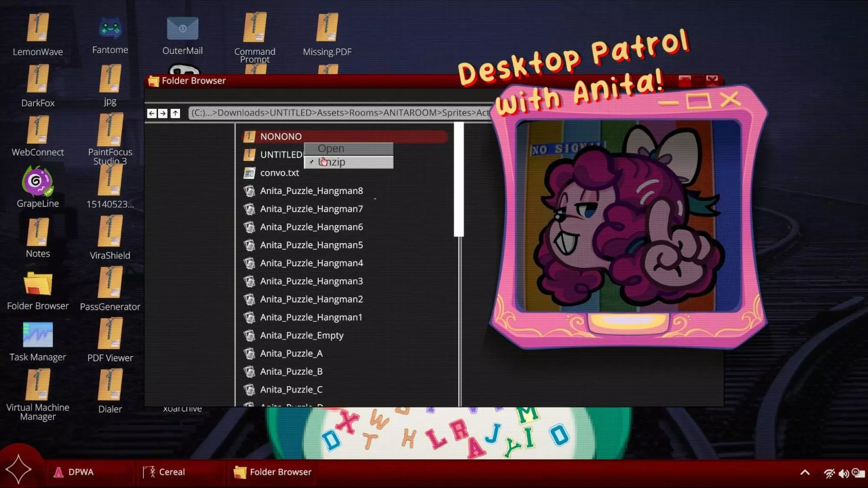Expand the system tray chevron
Image resolution: width=868 pixels, height=488 pixels.
point(805,473)
